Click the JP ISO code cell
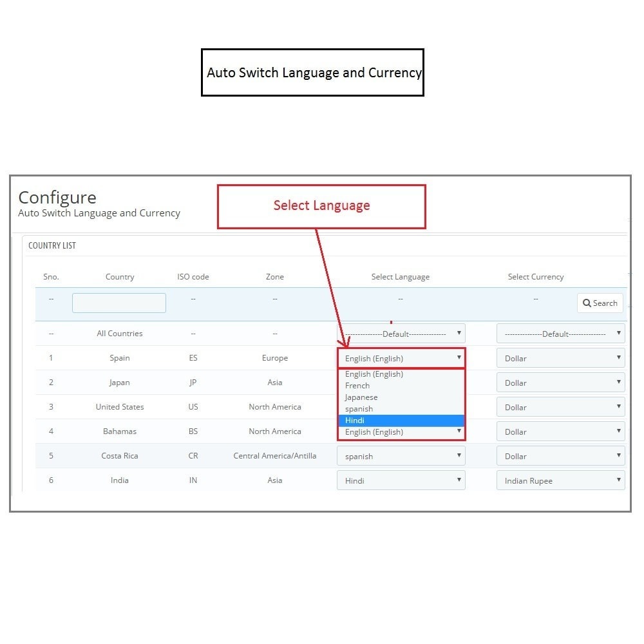Screen dimensions: 644x644 [x=193, y=383]
